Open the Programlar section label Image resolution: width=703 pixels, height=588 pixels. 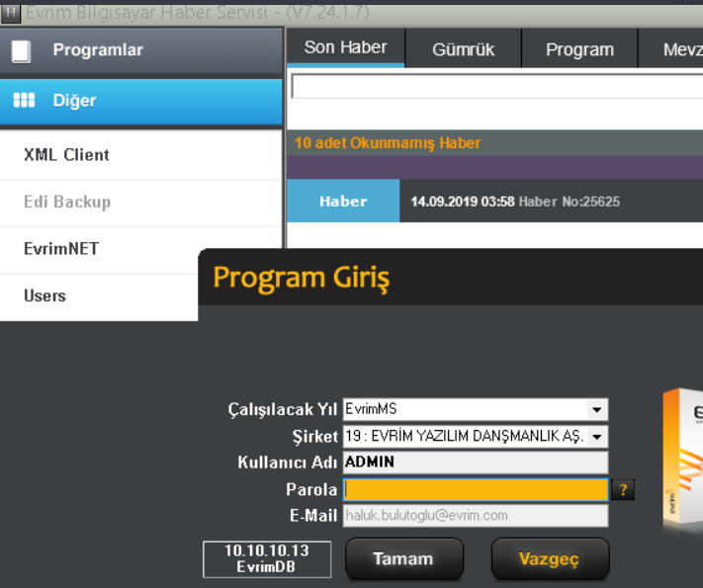coord(98,49)
